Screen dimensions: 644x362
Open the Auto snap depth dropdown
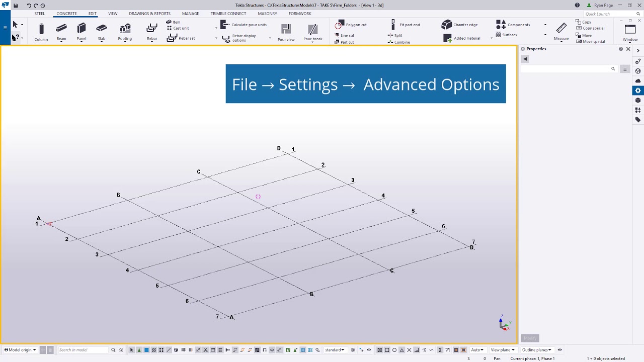pyautogui.click(x=477, y=350)
